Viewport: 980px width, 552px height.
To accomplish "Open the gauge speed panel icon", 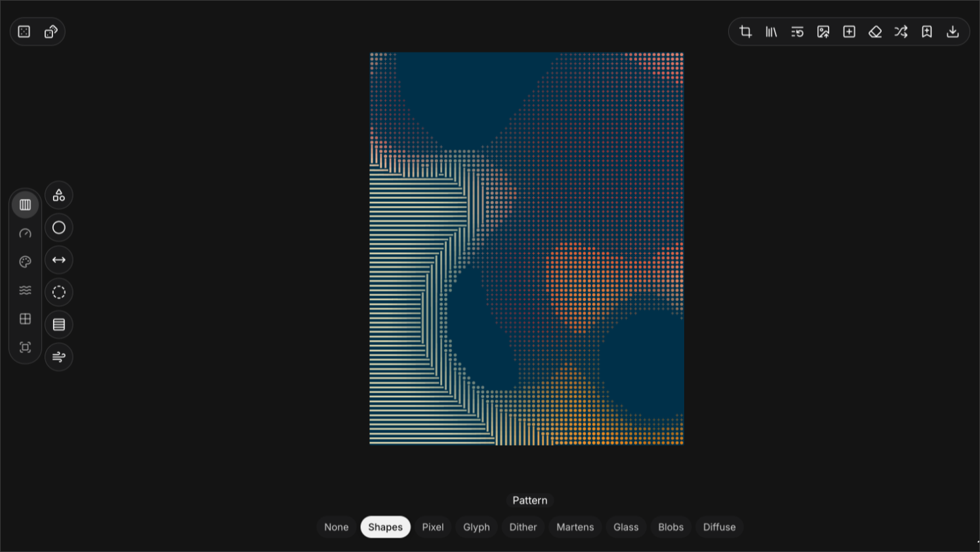I will tap(26, 234).
